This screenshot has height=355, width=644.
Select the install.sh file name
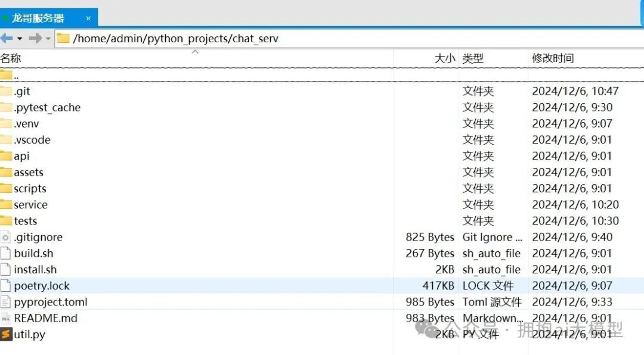click(35, 270)
